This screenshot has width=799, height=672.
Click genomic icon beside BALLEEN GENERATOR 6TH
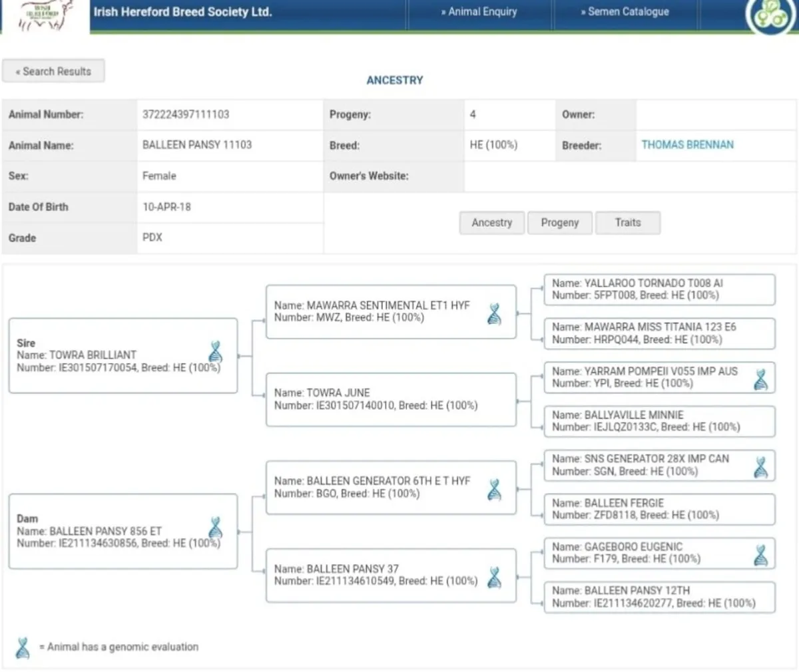pyautogui.click(x=494, y=489)
